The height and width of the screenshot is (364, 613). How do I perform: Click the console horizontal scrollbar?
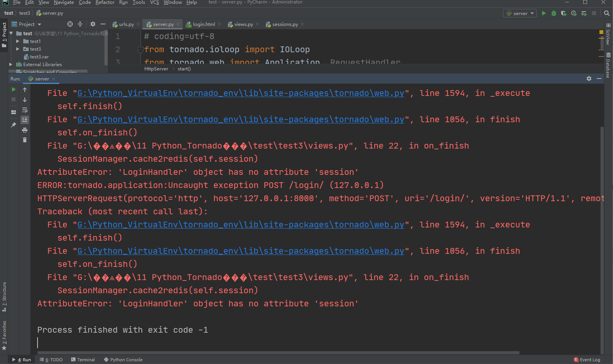[278, 353]
